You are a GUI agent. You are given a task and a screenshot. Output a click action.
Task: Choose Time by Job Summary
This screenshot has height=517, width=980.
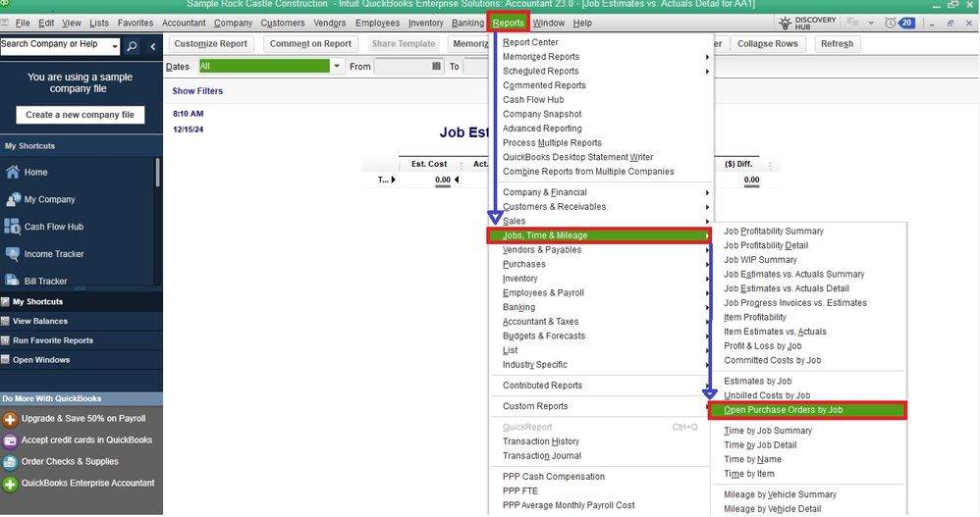pyautogui.click(x=768, y=431)
